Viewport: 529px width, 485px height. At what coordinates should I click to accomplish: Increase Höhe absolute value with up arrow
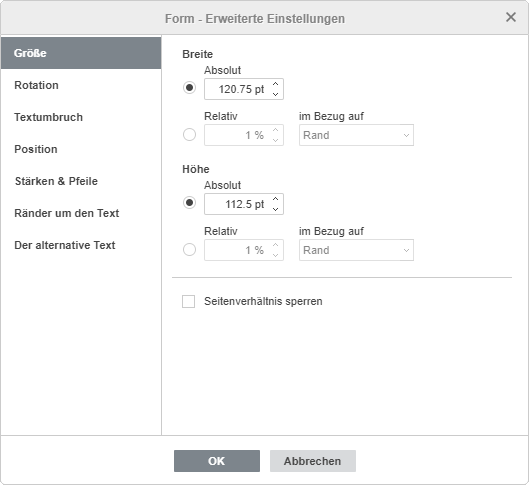[275, 199]
